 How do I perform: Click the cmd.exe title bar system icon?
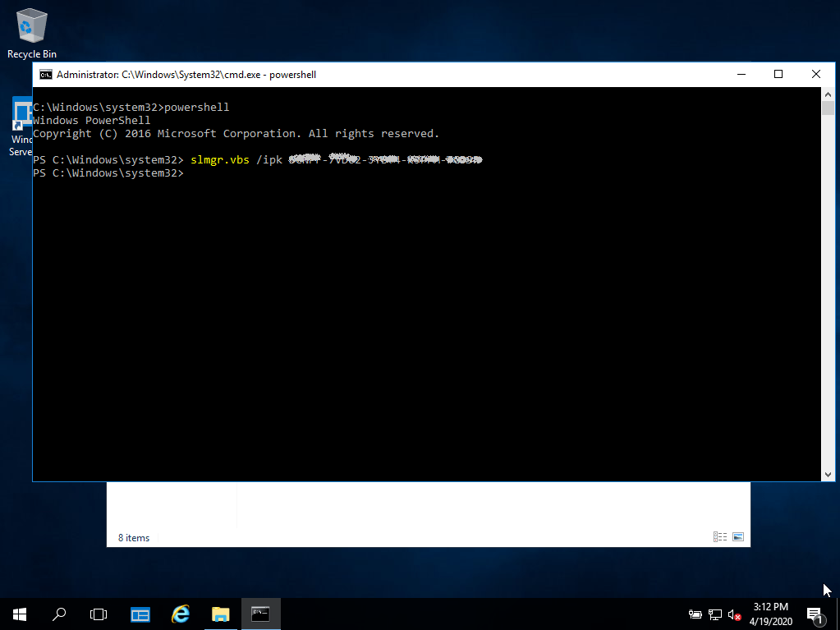pos(46,75)
